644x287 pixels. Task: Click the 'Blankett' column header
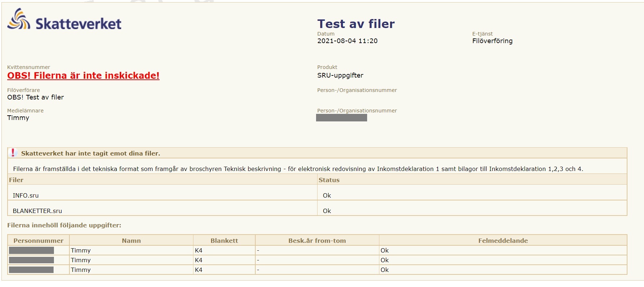coord(224,241)
